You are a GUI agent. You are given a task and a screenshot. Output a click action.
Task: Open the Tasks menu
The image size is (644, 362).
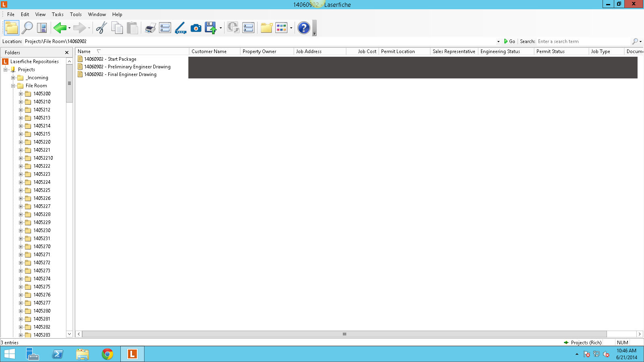58,14
